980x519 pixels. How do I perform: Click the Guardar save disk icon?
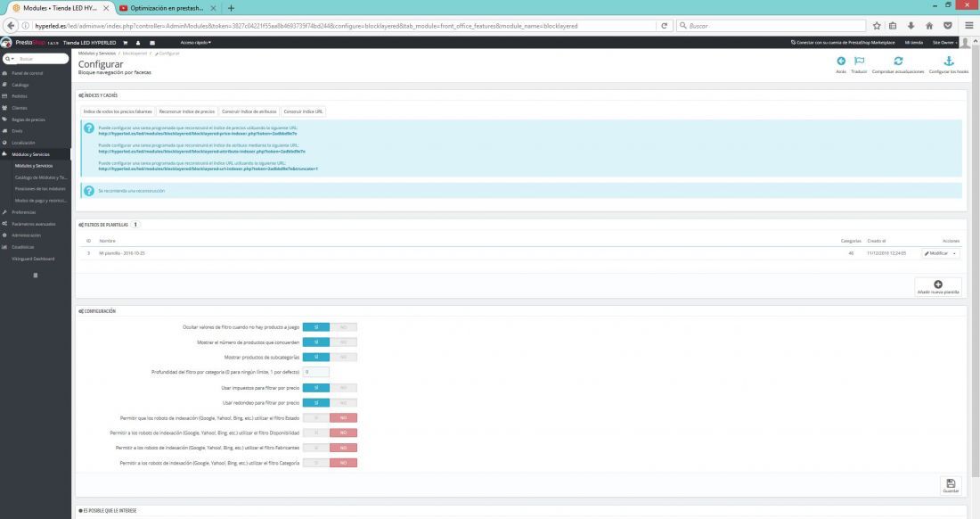[951, 483]
